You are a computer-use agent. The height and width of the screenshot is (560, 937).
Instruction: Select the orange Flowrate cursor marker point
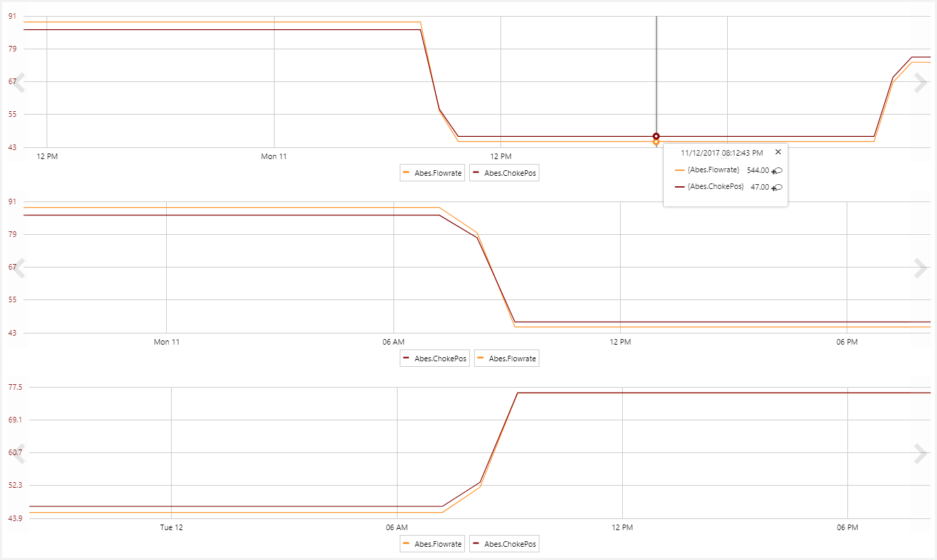tap(656, 142)
